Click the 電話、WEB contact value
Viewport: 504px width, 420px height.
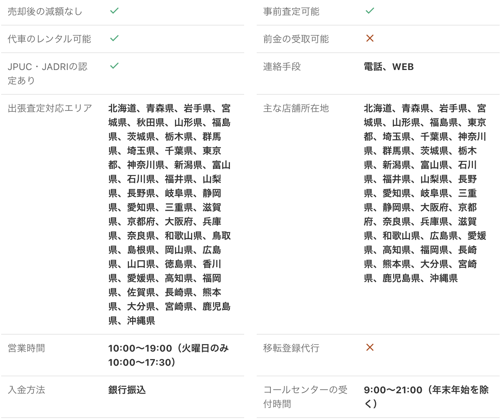[x=388, y=67]
